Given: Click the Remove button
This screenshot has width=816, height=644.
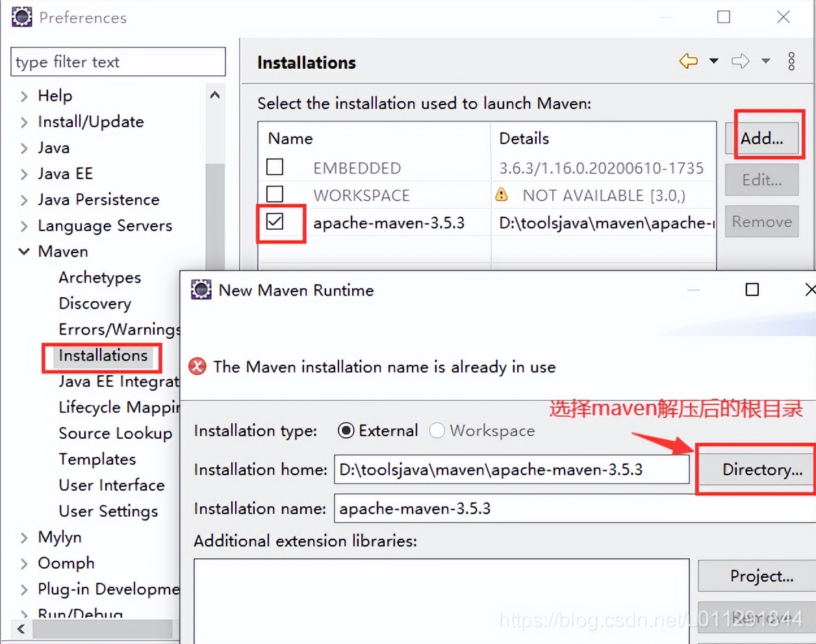Looking at the screenshot, I should pyautogui.click(x=761, y=221).
